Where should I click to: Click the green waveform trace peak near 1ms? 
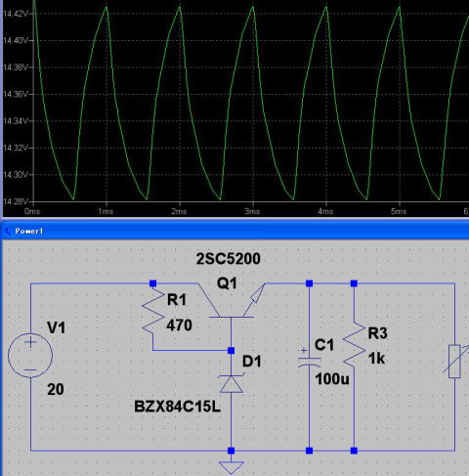click(107, 7)
